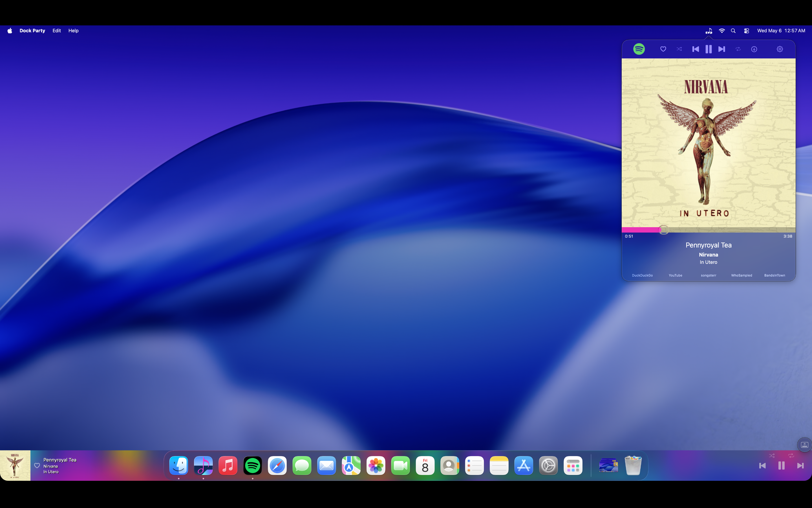
Task: Open the App Store from the Dock
Action: point(524,466)
